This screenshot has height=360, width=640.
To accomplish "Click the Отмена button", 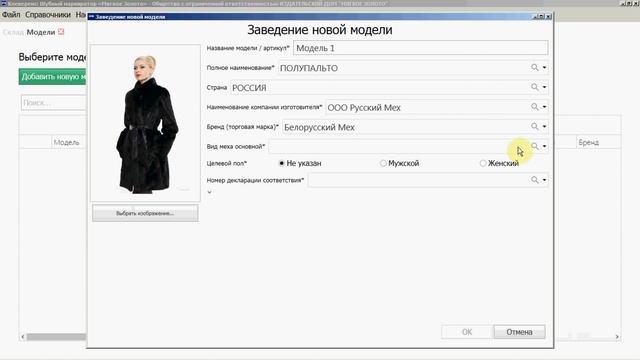I will coord(519,332).
